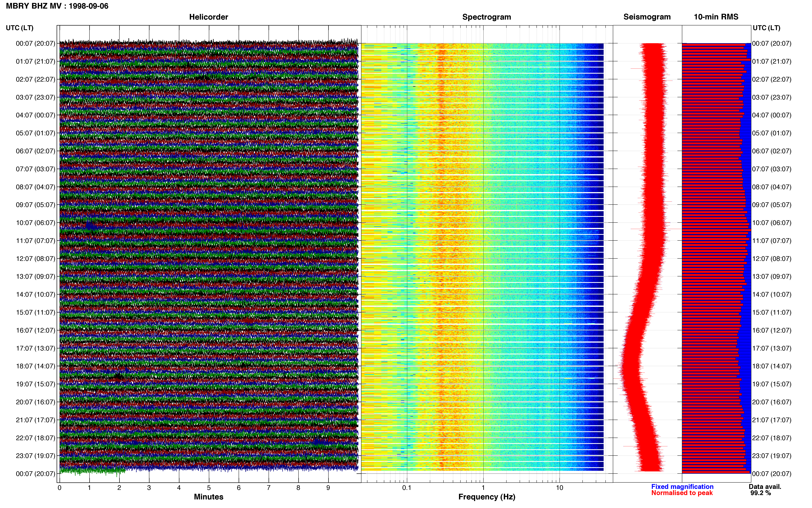Click the helicorder minute tick '5'
The height and width of the screenshot is (508, 812).
click(209, 488)
